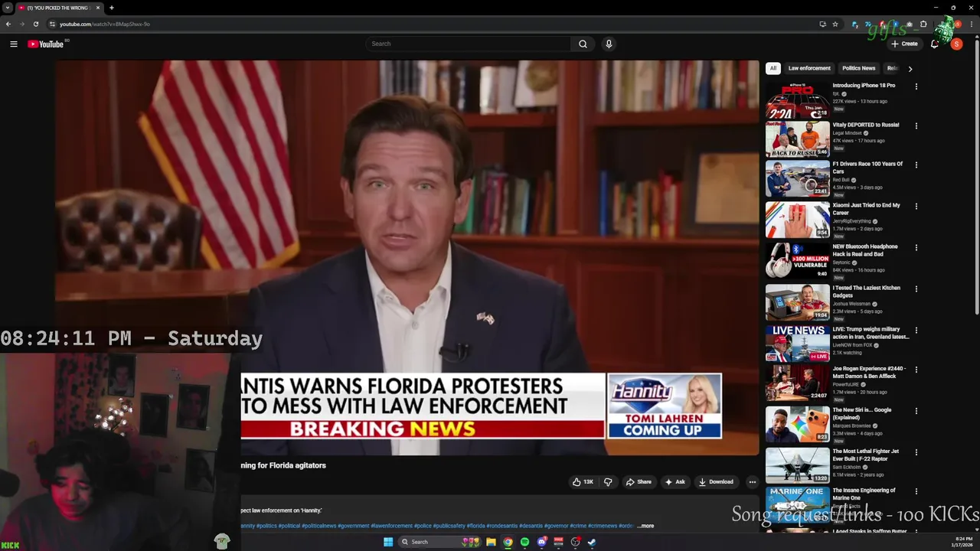Image resolution: width=980 pixels, height=551 pixels.
Task: Open Chrome extensions puzzle icon
Action: click(923, 24)
